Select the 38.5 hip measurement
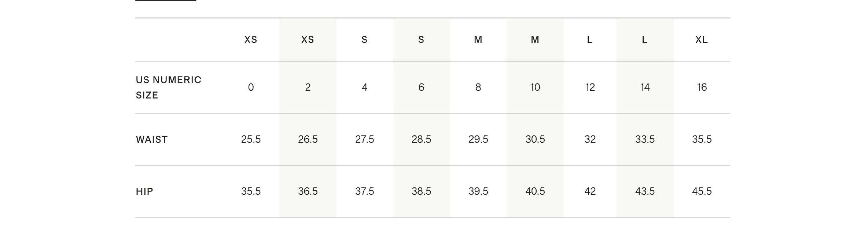 pyautogui.click(x=421, y=191)
